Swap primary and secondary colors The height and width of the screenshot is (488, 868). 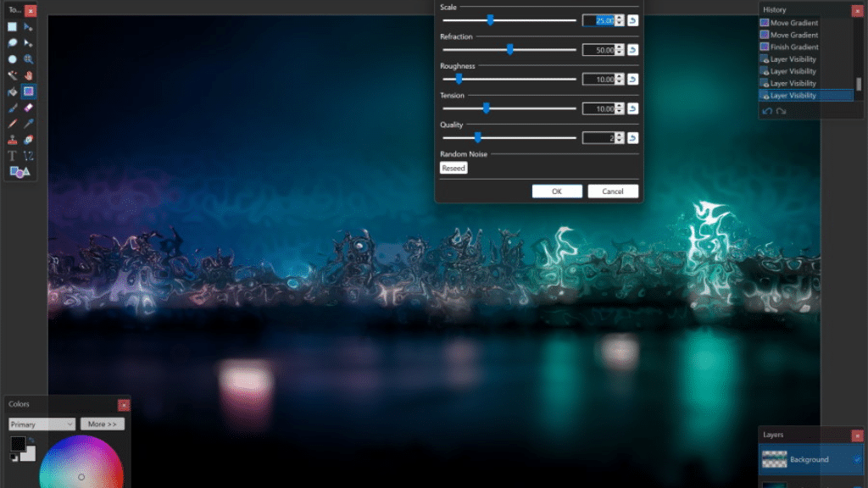click(x=31, y=441)
